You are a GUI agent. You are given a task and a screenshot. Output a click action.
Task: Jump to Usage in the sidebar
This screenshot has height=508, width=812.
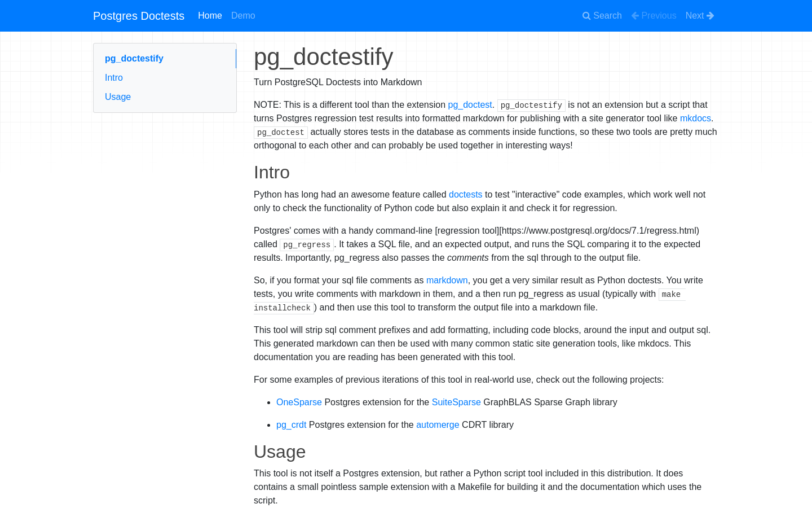[118, 97]
